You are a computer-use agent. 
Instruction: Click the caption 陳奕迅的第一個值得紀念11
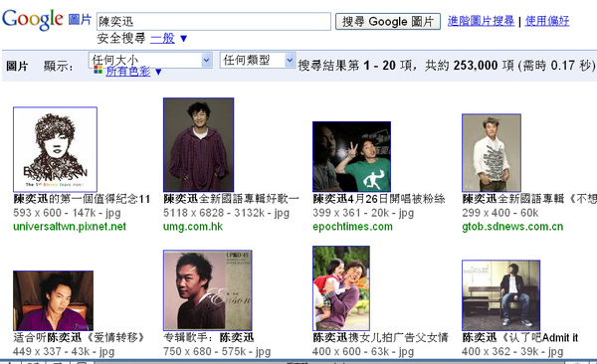pyautogui.click(x=82, y=199)
